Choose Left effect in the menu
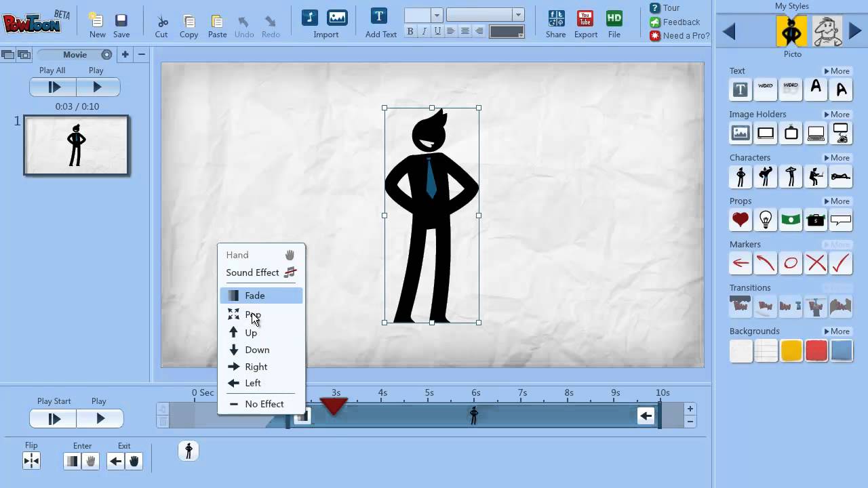868x488 pixels. 261,383
